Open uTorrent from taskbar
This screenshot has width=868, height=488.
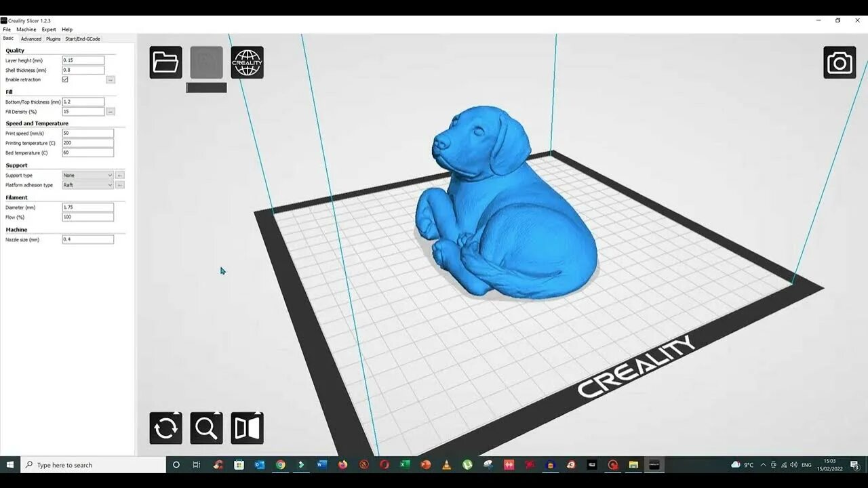coord(467,465)
